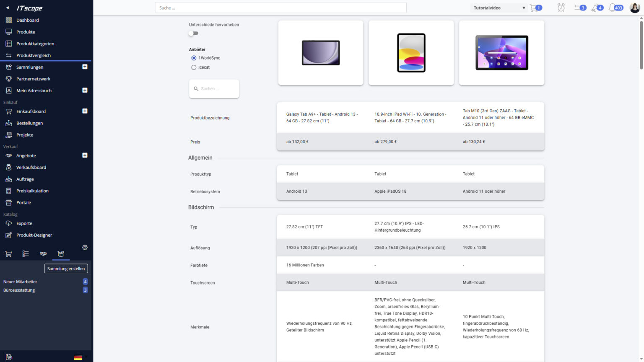The image size is (644, 362).
Task: Open the sidebar settings gear
Action: 85,248
